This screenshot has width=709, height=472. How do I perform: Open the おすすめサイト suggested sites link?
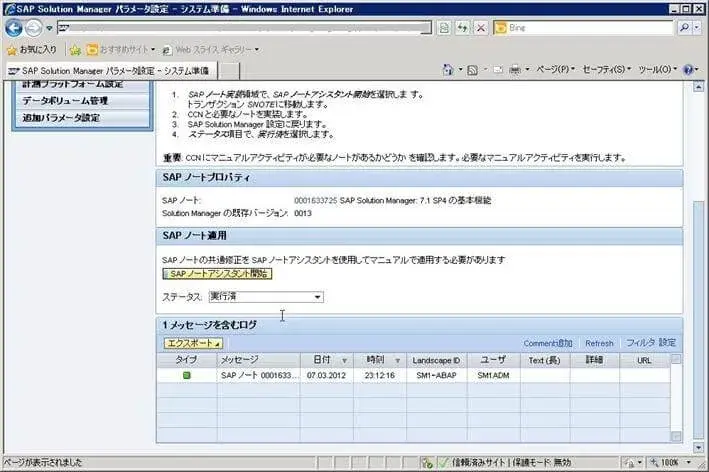[121, 49]
